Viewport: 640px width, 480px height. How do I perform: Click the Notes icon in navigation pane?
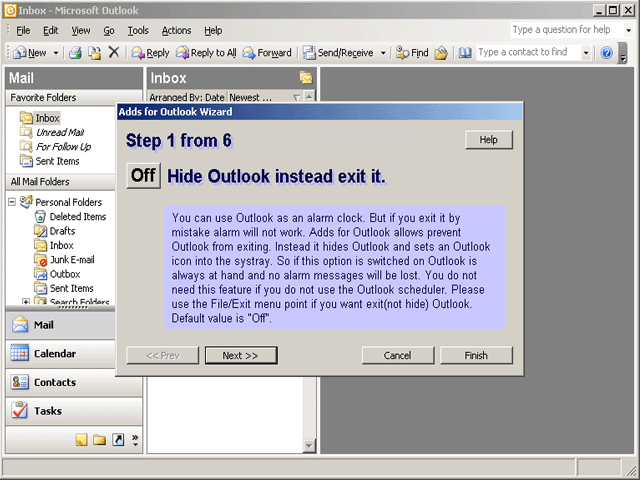pos(81,440)
